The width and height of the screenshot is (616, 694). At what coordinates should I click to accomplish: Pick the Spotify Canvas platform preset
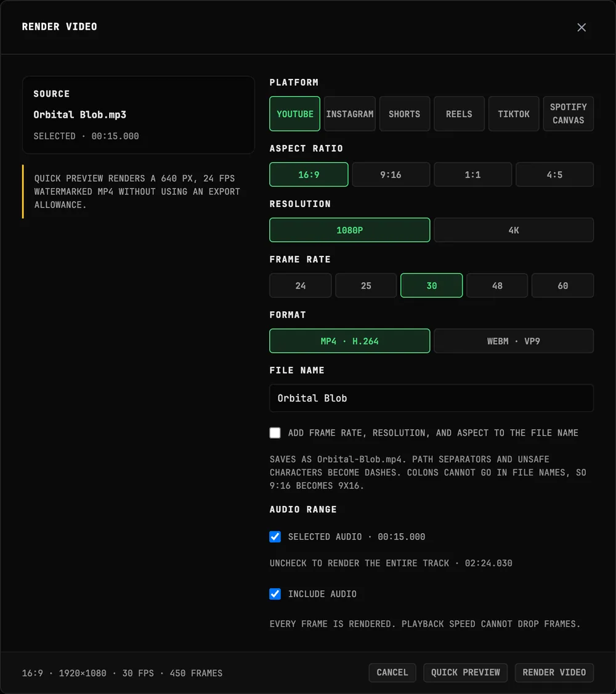coord(568,114)
